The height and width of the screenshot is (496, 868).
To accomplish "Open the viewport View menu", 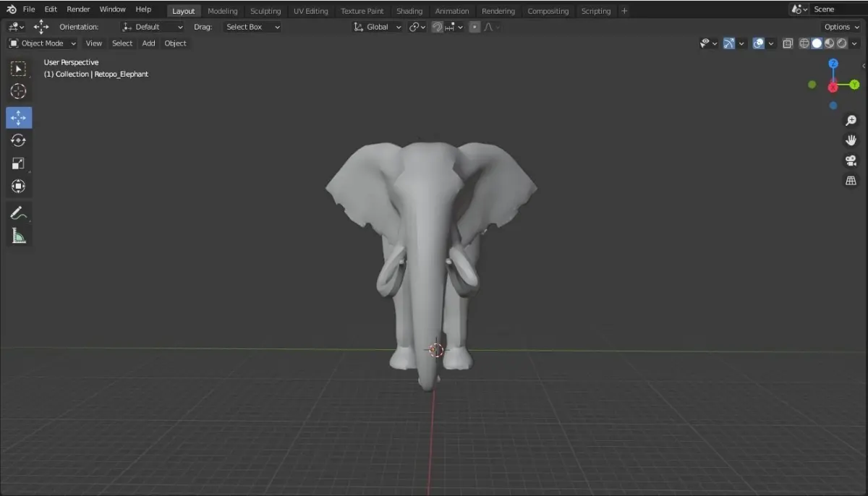I will [x=94, y=43].
